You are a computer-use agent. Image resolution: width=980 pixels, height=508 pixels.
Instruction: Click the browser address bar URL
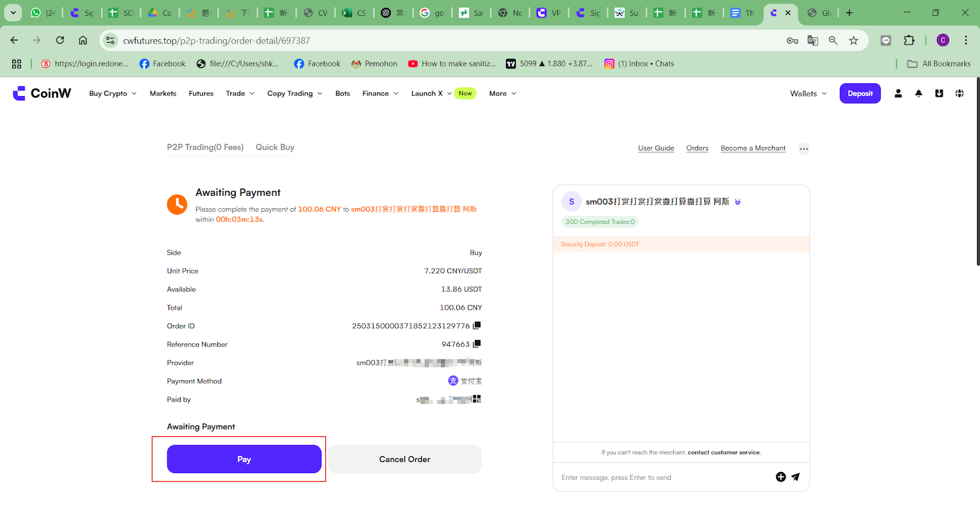216,40
